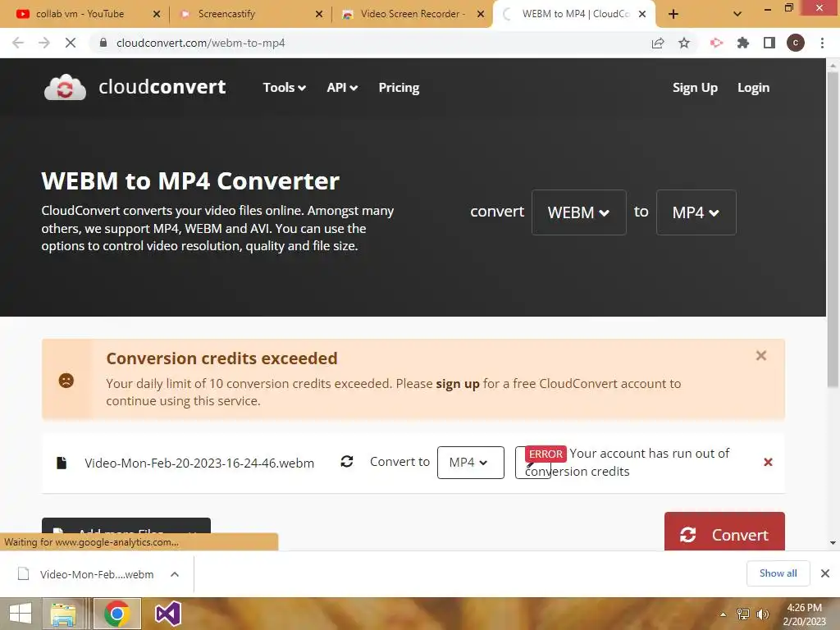Image resolution: width=840 pixels, height=630 pixels.
Task: Click the sad face icon in the alert
Action: [x=66, y=381]
